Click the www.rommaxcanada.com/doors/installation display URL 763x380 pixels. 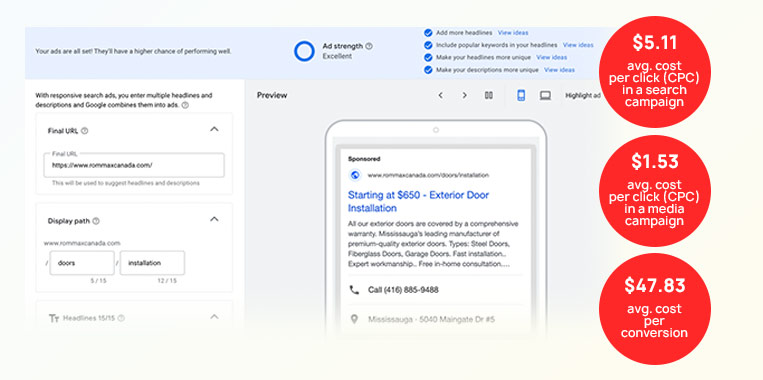(x=428, y=175)
